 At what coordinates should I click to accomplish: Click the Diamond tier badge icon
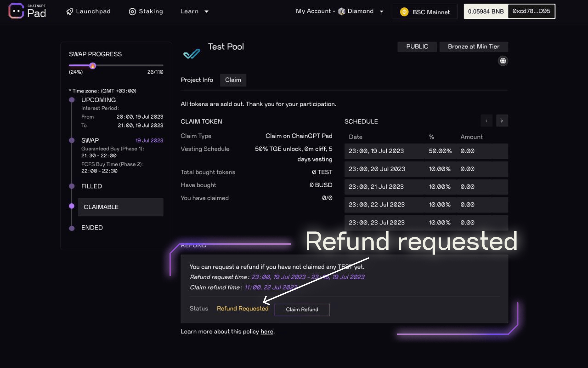341,11
